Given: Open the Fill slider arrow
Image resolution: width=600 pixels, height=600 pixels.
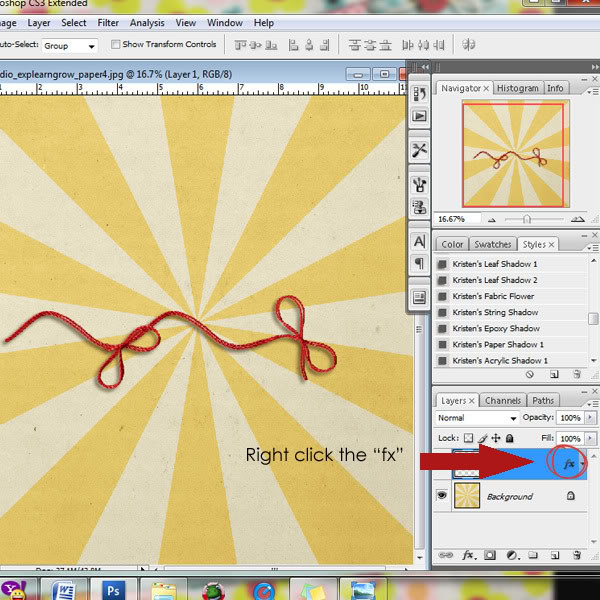Looking at the screenshot, I should 590,438.
